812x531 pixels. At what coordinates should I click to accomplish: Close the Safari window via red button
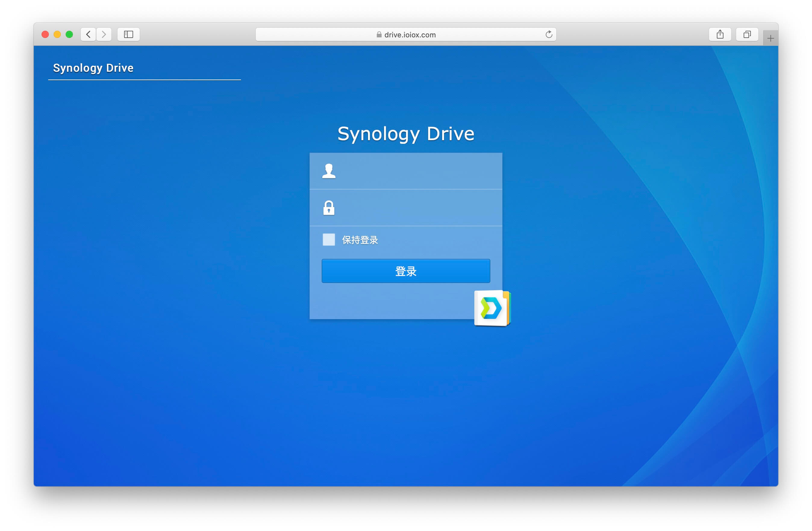[x=45, y=34]
